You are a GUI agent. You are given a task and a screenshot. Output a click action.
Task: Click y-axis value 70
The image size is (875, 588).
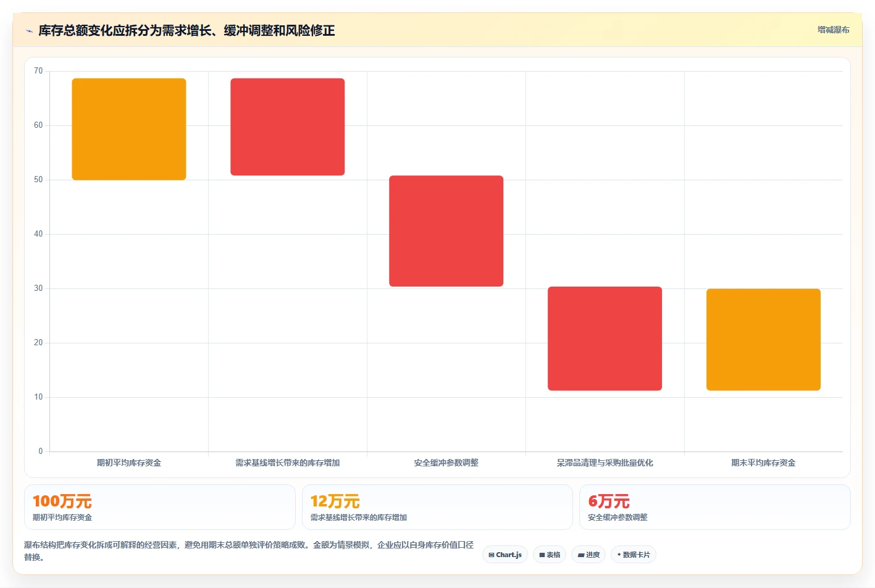pos(38,71)
